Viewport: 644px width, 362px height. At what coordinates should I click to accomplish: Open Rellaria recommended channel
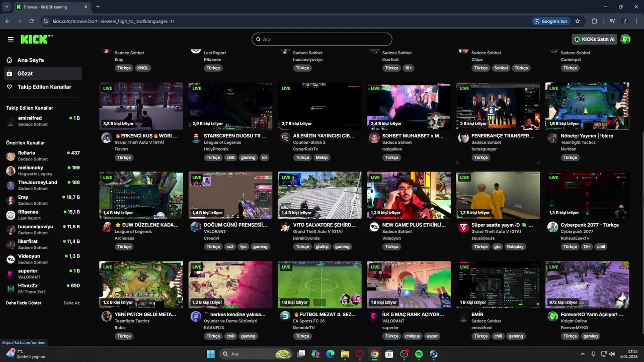42,156
